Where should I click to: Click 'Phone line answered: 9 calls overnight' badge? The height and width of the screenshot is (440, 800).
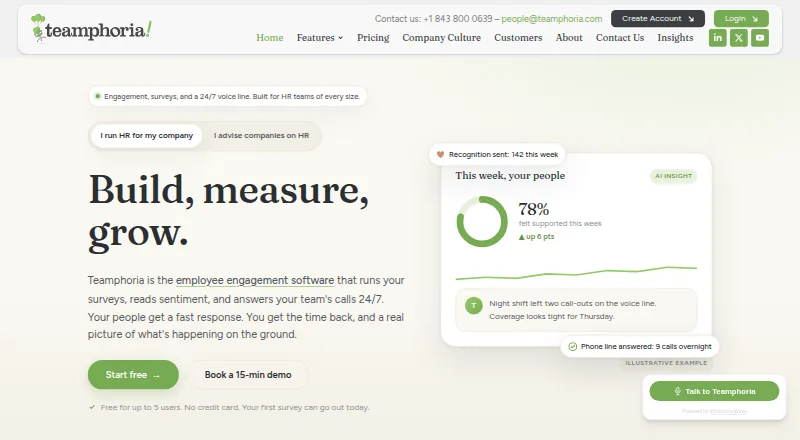pos(640,347)
